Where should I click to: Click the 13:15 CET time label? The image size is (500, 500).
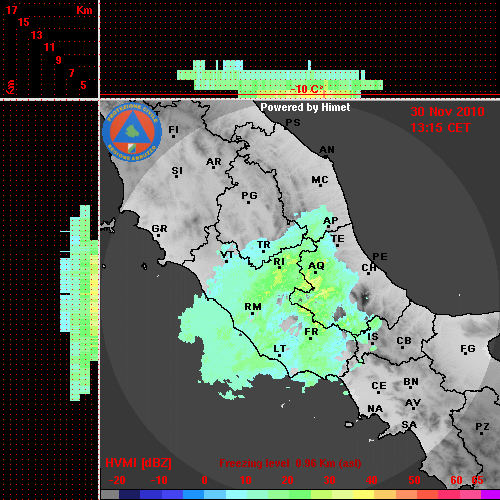[x=440, y=128]
